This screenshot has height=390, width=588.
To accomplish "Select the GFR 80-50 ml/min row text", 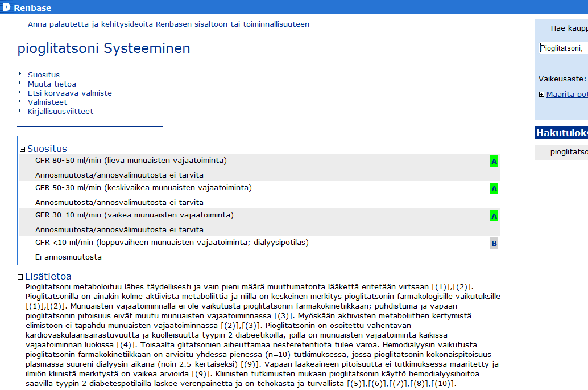I will pos(131,161).
